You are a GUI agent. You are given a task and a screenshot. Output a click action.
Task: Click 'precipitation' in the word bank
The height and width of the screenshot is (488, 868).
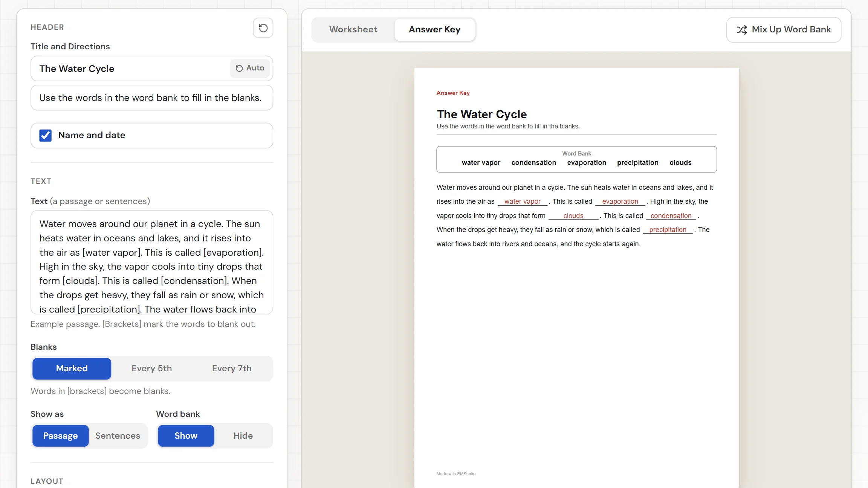pyautogui.click(x=637, y=163)
